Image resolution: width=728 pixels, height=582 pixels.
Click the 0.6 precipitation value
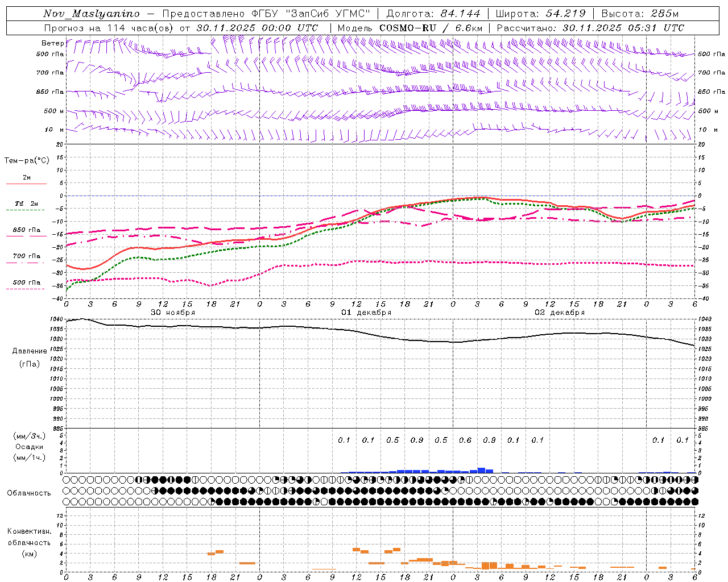coord(465,440)
